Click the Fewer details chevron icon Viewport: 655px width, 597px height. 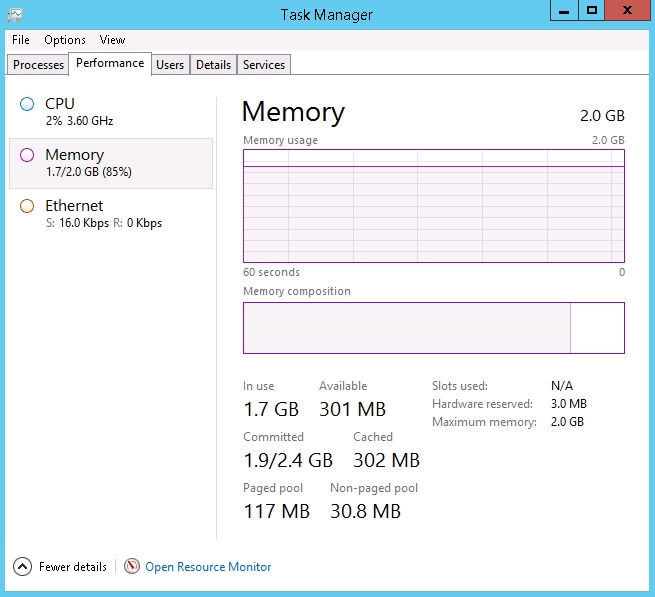click(x=22, y=567)
